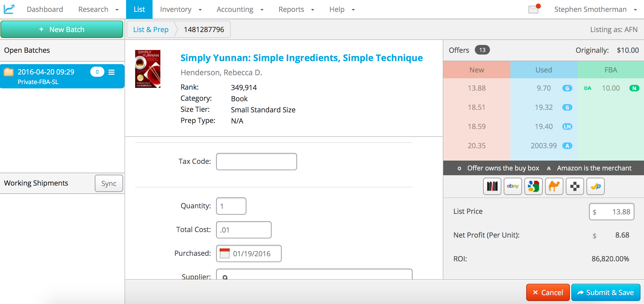Click the ROI value 86,820.00%

pos(610,259)
